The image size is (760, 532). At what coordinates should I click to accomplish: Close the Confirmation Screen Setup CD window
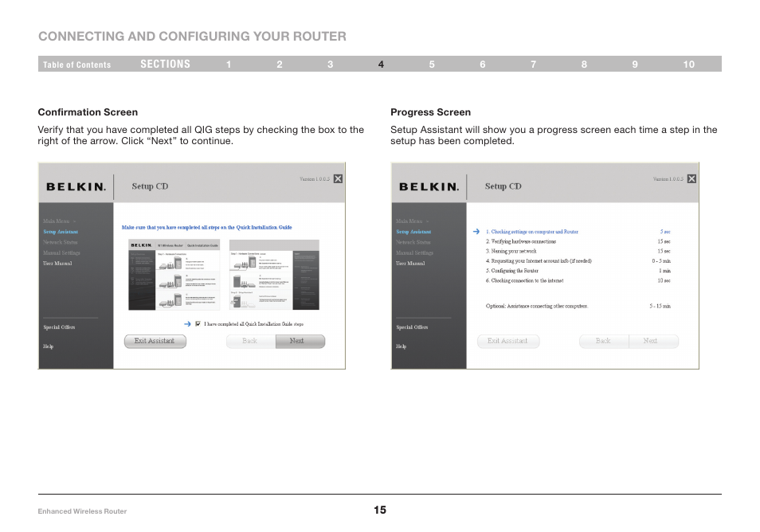338,178
